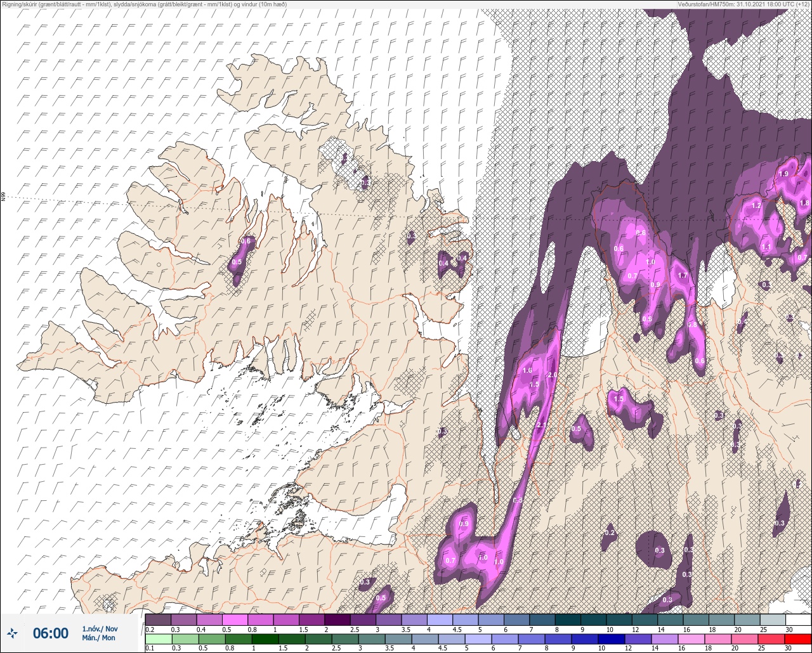The height and width of the screenshot is (653, 812).
Task: Click the 1.7 precipitation value on the map
Action: coord(683,276)
